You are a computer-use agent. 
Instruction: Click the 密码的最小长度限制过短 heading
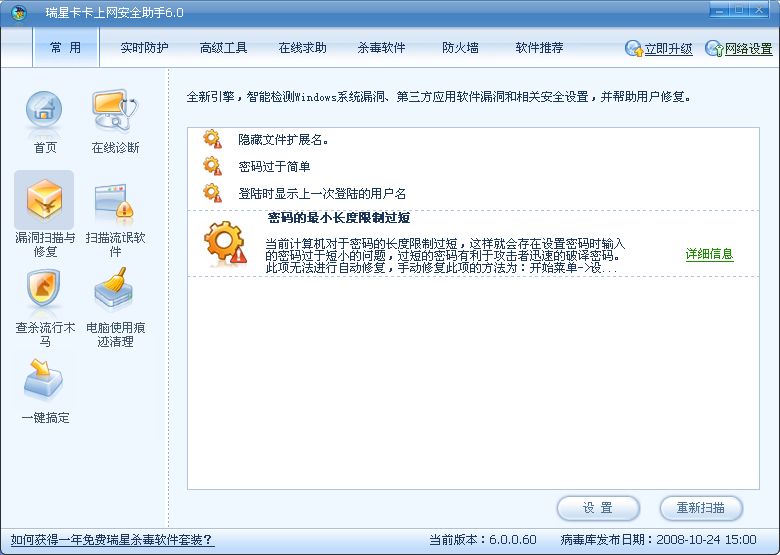(x=339, y=217)
